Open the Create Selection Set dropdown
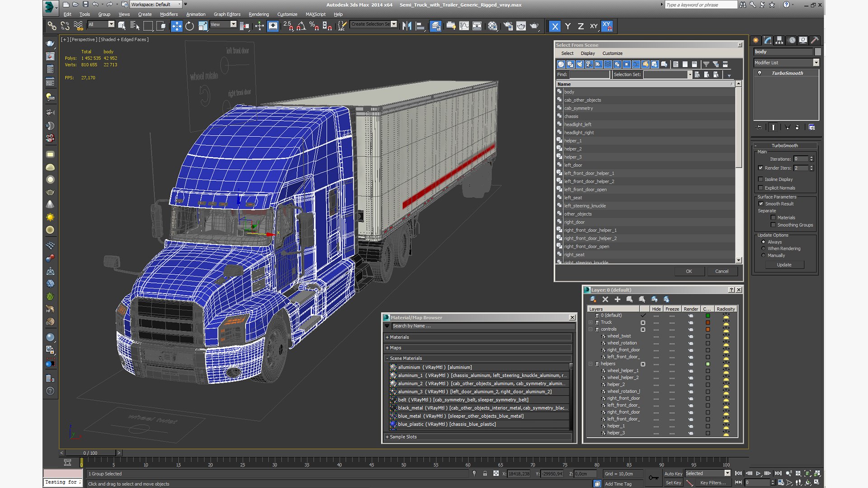 (374, 24)
